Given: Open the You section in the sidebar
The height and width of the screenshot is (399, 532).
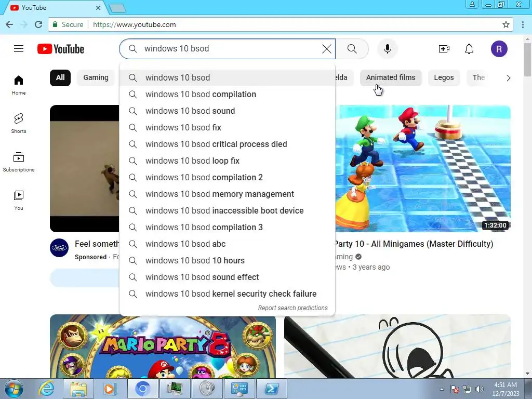Looking at the screenshot, I should [x=19, y=200].
